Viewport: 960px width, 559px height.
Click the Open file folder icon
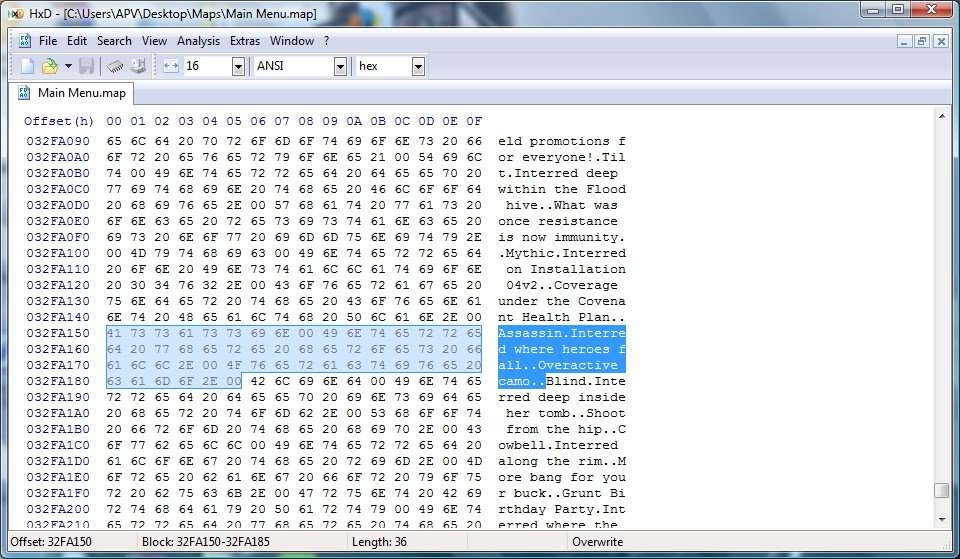[49, 66]
